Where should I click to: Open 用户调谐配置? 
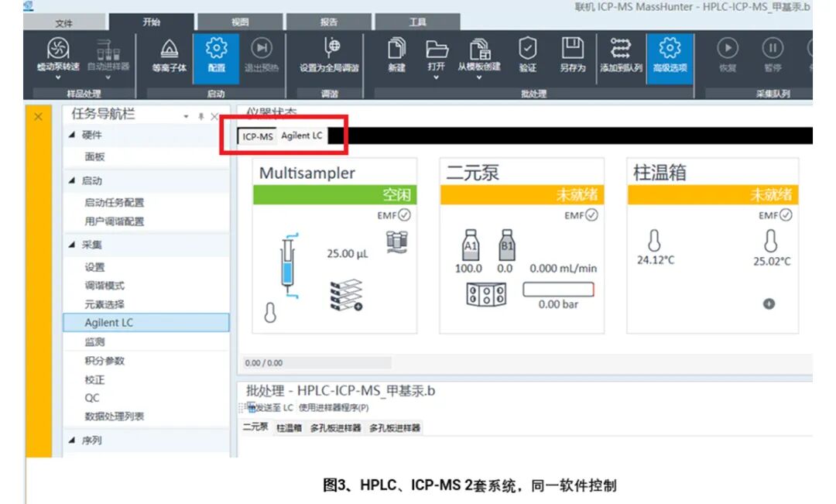114,221
